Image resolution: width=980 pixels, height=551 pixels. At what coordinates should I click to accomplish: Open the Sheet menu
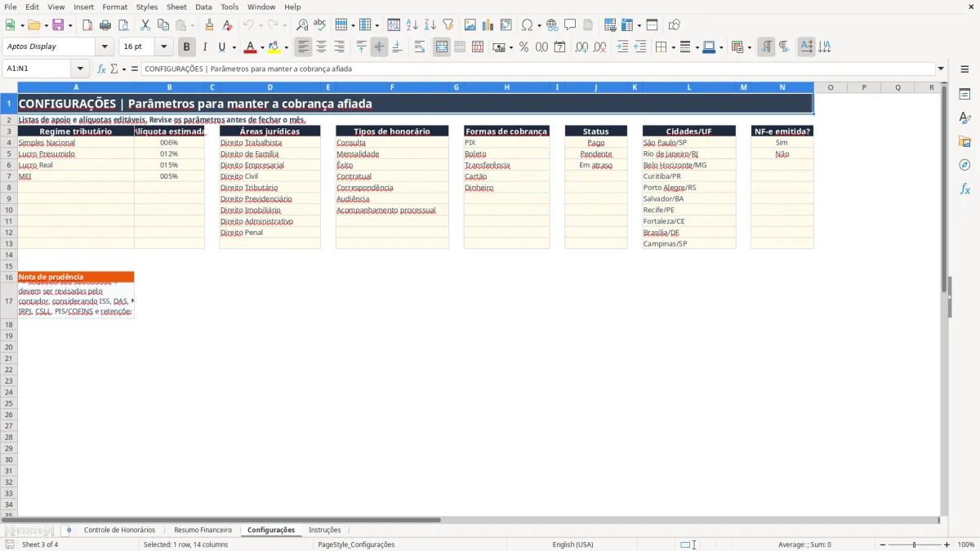[x=176, y=7]
